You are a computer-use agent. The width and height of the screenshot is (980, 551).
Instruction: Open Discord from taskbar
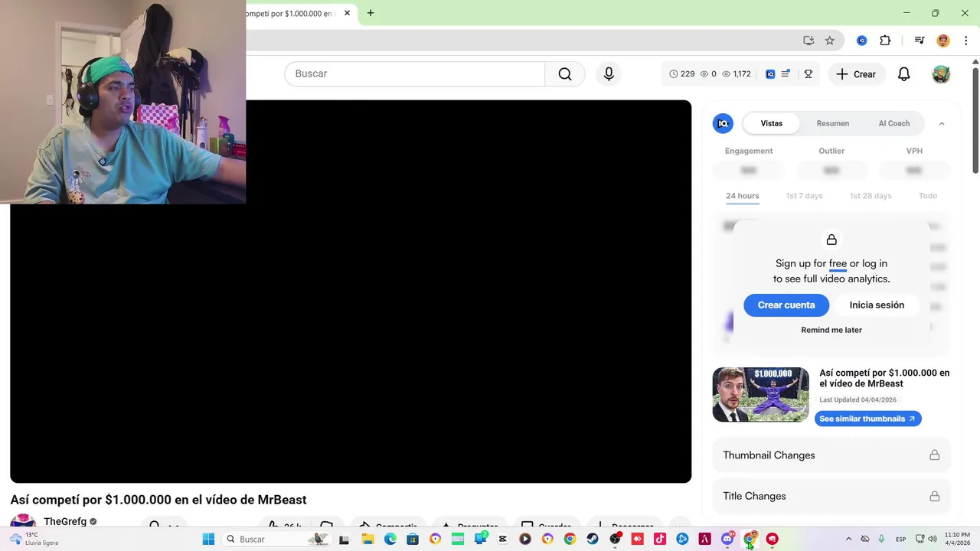(727, 539)
